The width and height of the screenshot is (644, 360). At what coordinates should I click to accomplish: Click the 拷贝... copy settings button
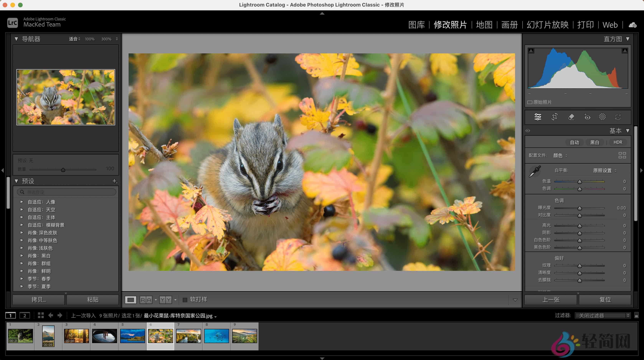coord(38,299)
